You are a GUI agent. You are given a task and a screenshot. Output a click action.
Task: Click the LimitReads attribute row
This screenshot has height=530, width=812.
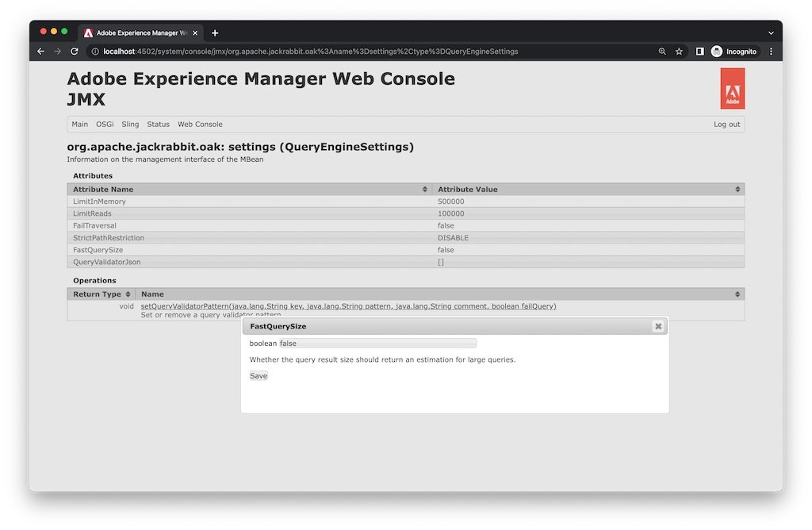coord(405,213)
